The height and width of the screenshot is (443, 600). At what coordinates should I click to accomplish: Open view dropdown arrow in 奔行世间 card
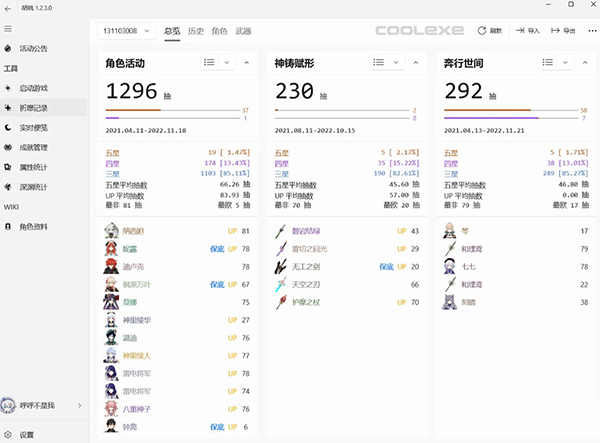(566, 62)
